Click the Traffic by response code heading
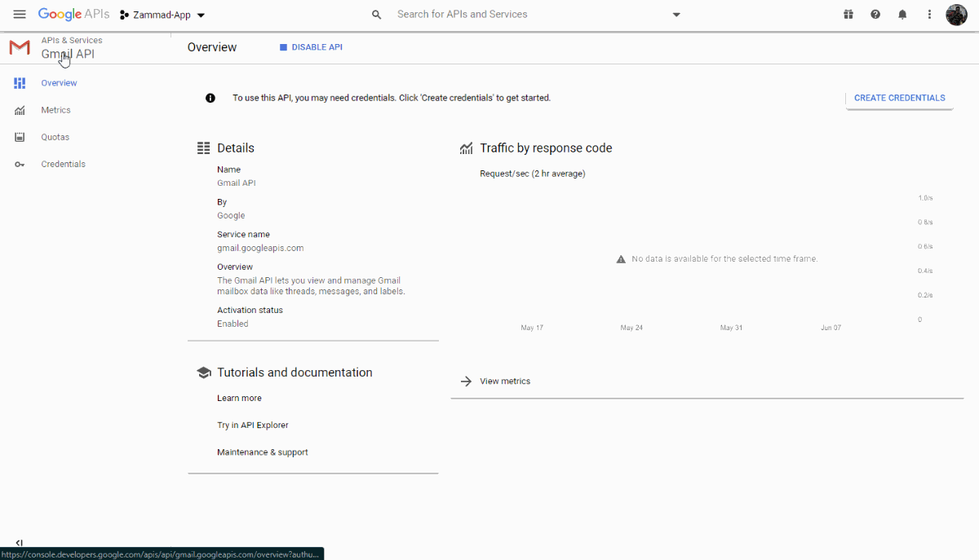Viewport: 979px width, 560px height. [x=546, y=148]
